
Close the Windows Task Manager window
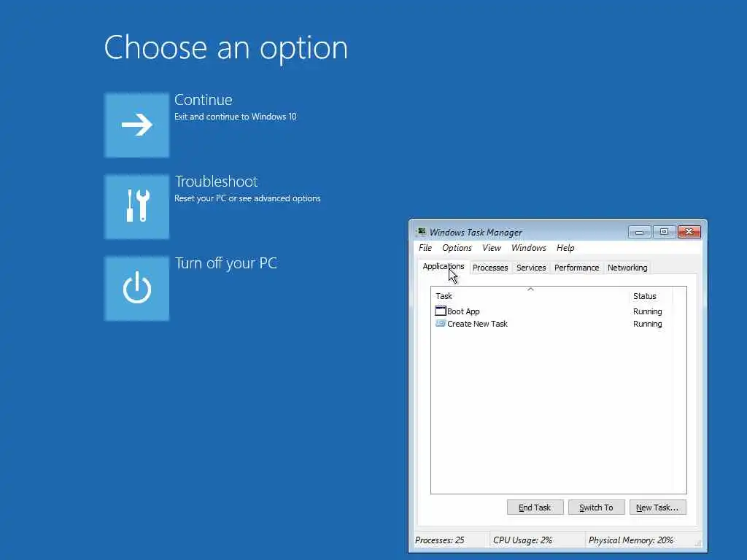[x=689, y=232]
